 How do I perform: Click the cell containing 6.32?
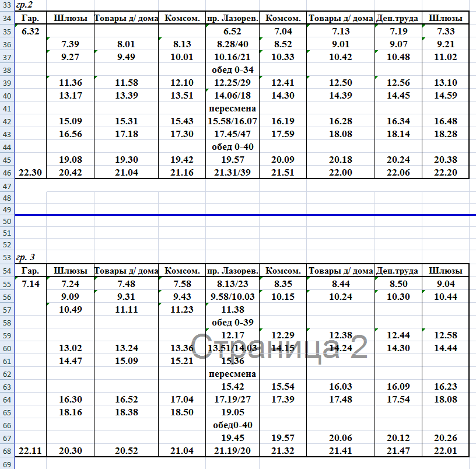pyautogui.click(x=30, y=32)
